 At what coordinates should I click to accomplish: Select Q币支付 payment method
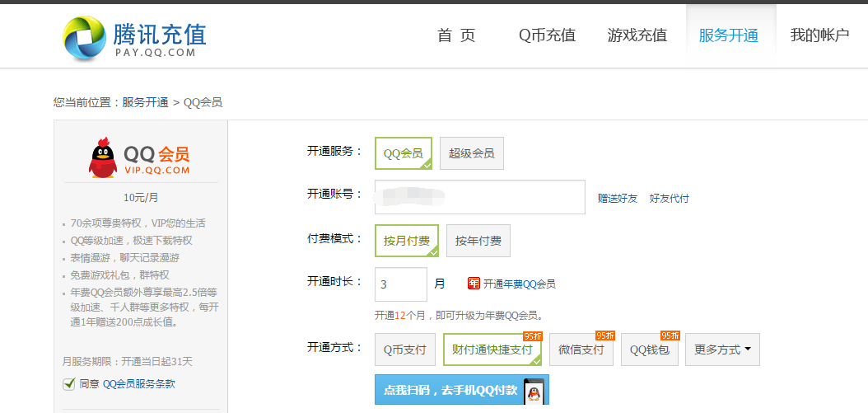pyautogui.click(x=405, y=350)
